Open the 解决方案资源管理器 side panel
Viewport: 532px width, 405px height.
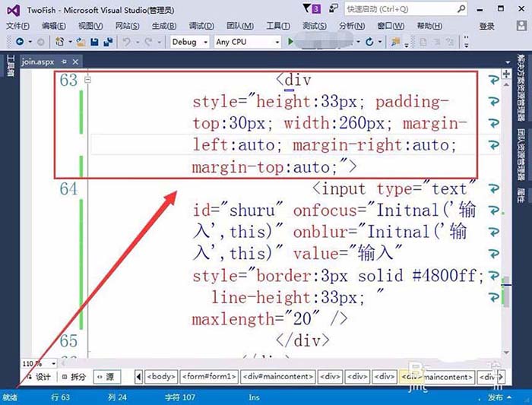(521, 88)
